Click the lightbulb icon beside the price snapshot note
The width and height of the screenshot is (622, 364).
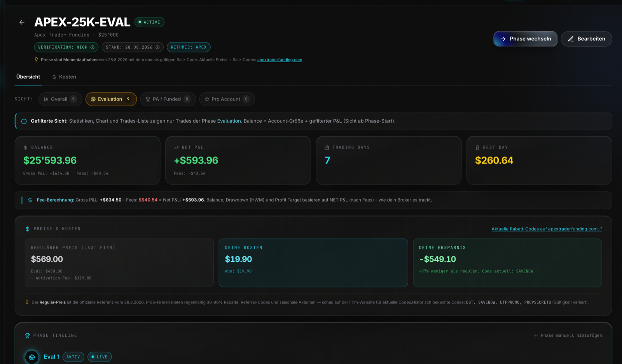click(x=37, y=59)
